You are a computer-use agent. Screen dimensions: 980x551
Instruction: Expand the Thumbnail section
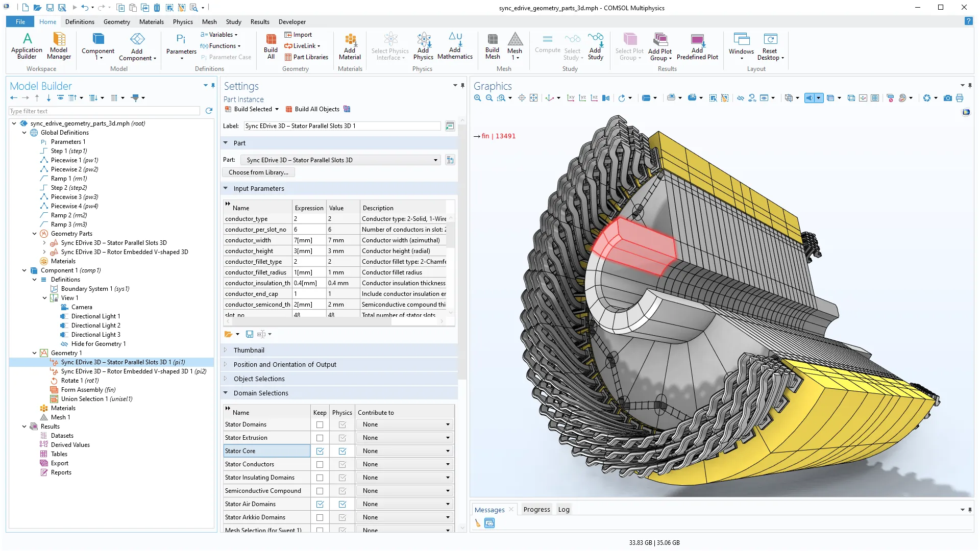point(249,350)
